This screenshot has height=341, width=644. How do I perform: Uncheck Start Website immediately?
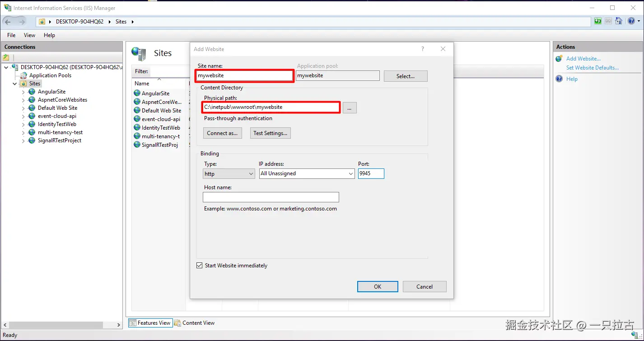[x=199, y=265]
